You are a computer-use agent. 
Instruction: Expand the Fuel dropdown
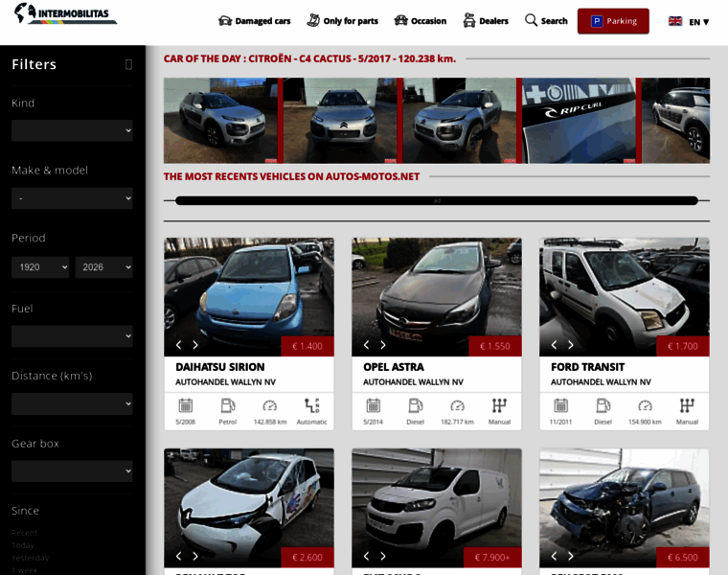[x=72, y=335]
